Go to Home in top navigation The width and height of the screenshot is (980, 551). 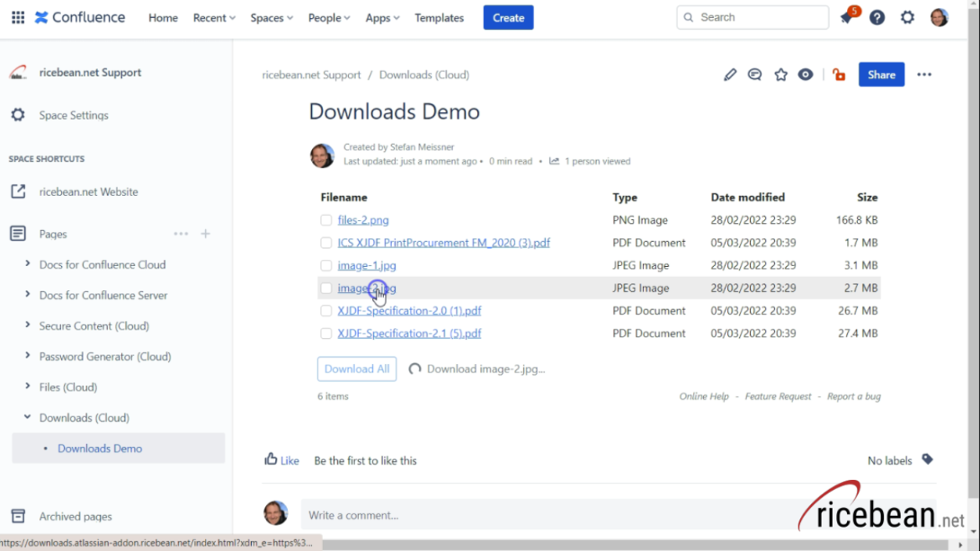coord(163,17)
